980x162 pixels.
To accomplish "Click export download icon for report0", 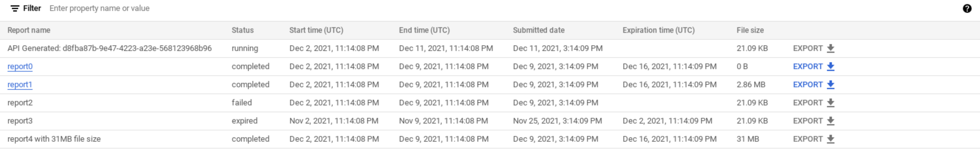I will (831, 66).
